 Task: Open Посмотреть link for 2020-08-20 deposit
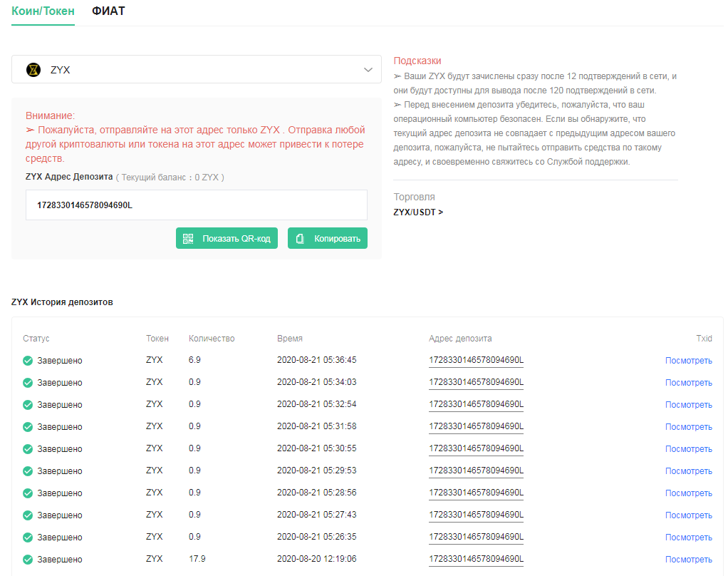pos(689,560)
